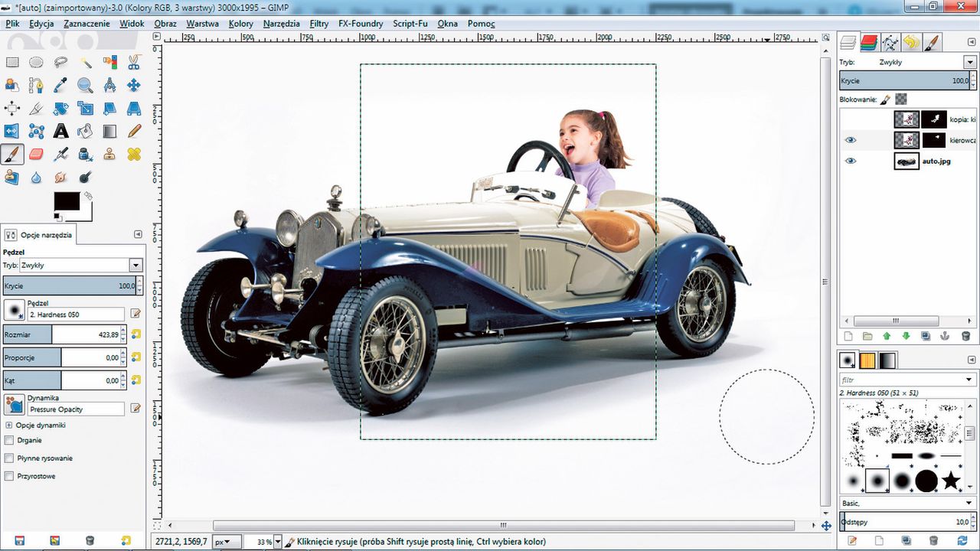Open the brush filtr tag dropdown
This screenshot has height=551, width=980.
pyautogui.click(x=969, y=380)
